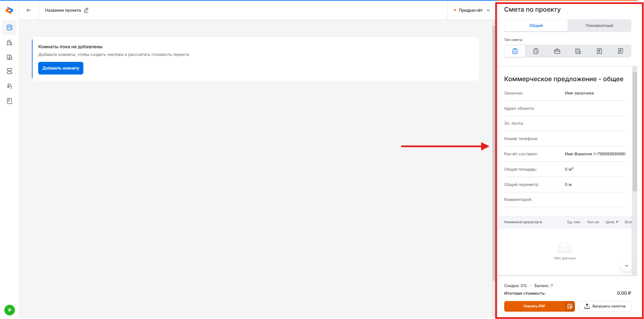Screen dimensions: 644x319
Task: Click the green profile avatar 'Ф'
Action: pos(10,310)
